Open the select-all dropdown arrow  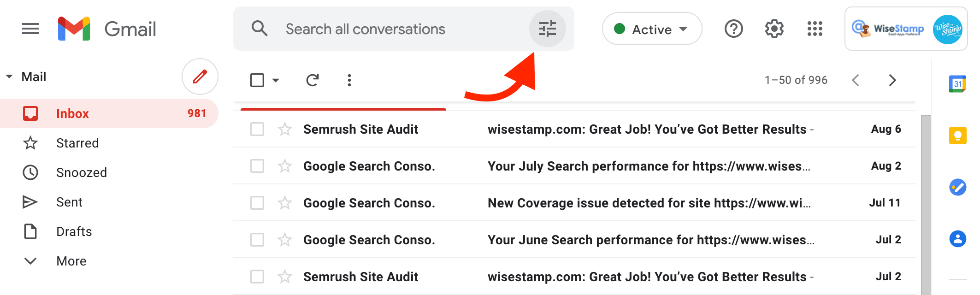coord(276,80)
